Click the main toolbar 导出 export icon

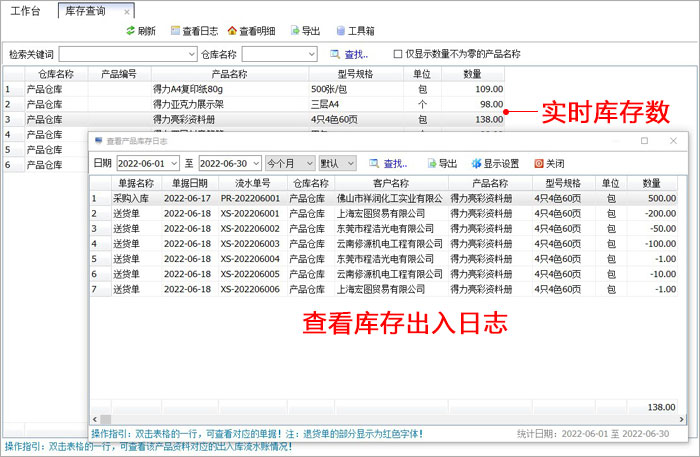pyautogui.click(x=295, y=31)
